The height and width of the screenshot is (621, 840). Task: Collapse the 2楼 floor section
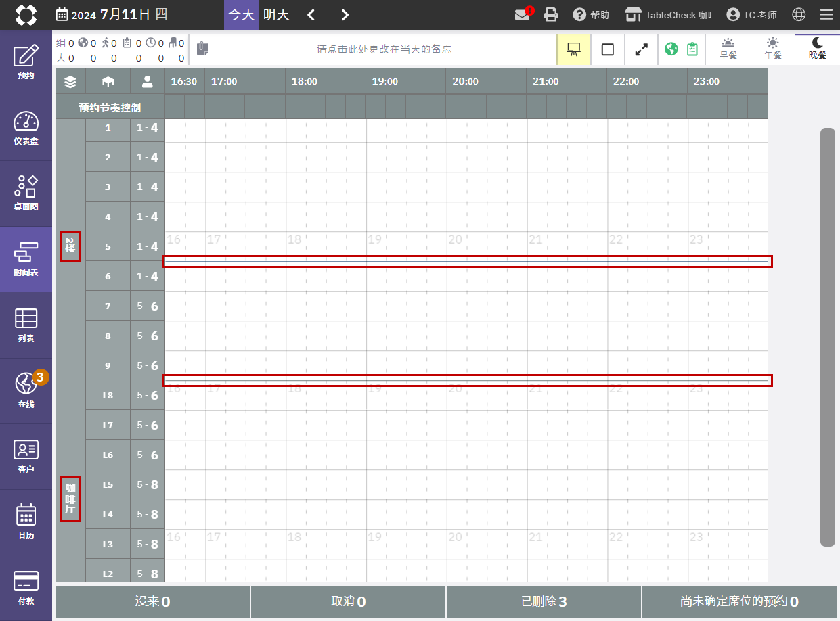[x=70, y=247]
